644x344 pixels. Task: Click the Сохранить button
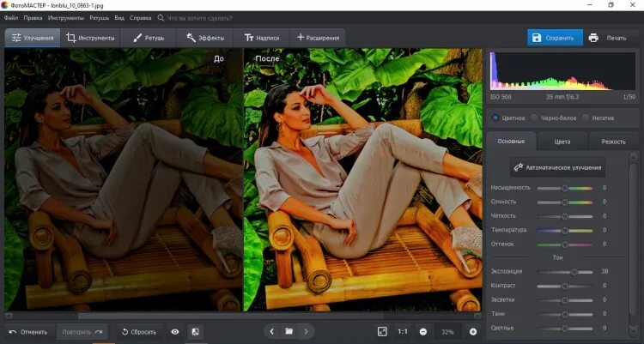click(x=555, y=38)
